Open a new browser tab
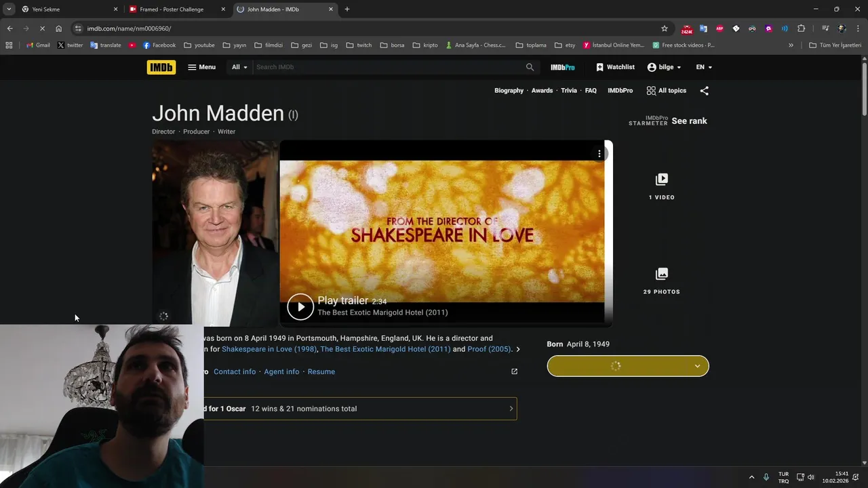The width and height of the screenshot is (868, 488). [x=347, y=9]
